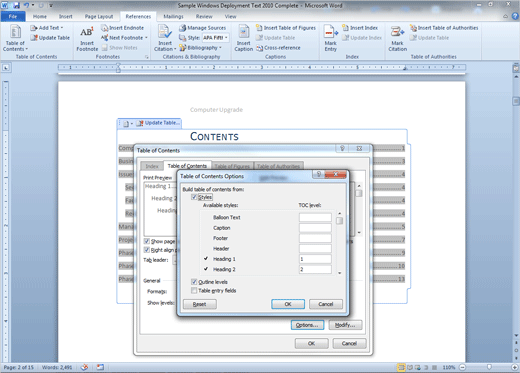Open the Table of Figures dialog tab

232,166
